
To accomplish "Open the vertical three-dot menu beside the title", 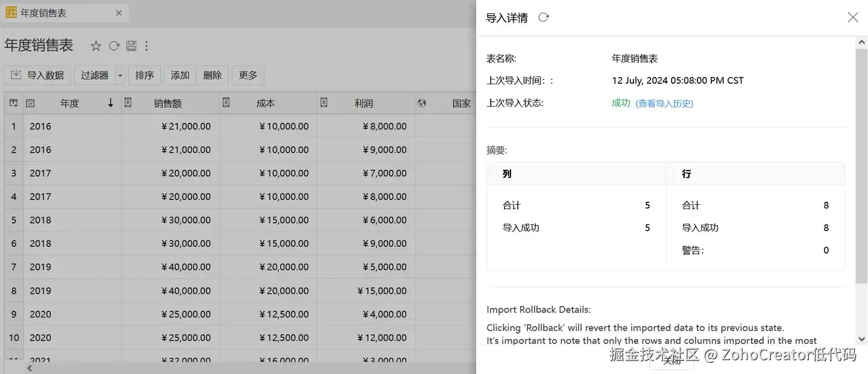I will pyautogui.click(x=146, y=46).
